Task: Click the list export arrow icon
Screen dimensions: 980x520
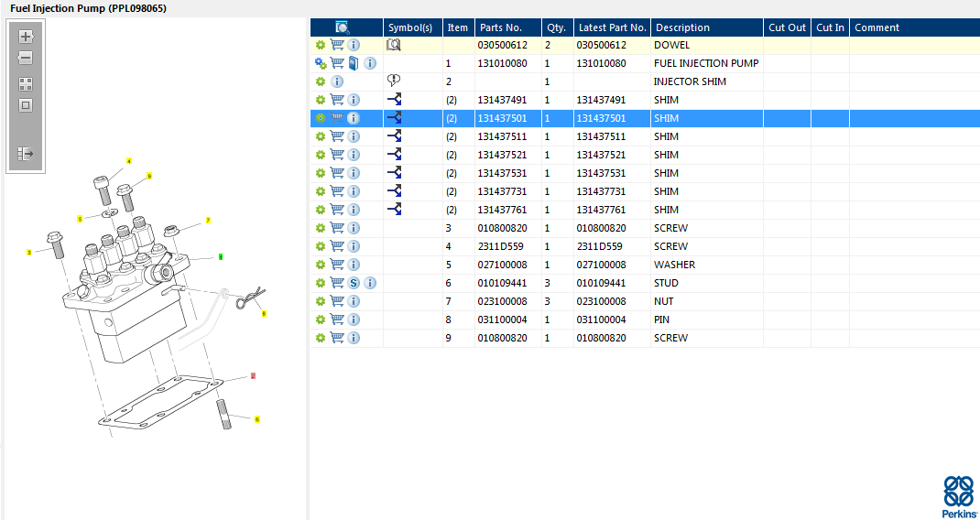Action: pos(26,154)
